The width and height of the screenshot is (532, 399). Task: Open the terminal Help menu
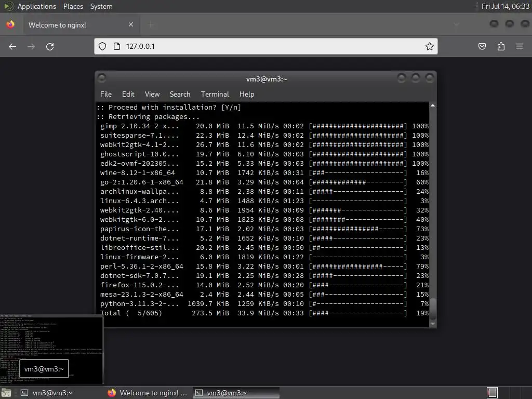tap(247, 95)
